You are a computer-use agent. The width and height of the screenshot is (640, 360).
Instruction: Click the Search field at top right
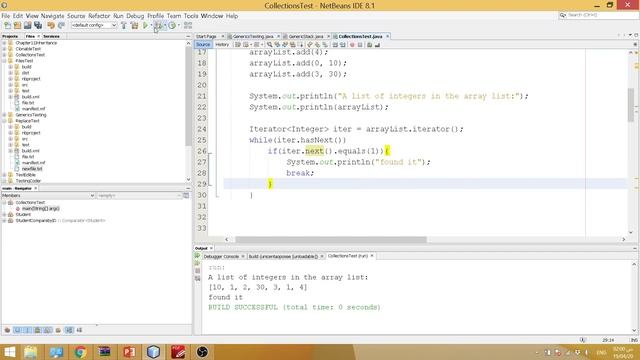[x=599, y=15]
